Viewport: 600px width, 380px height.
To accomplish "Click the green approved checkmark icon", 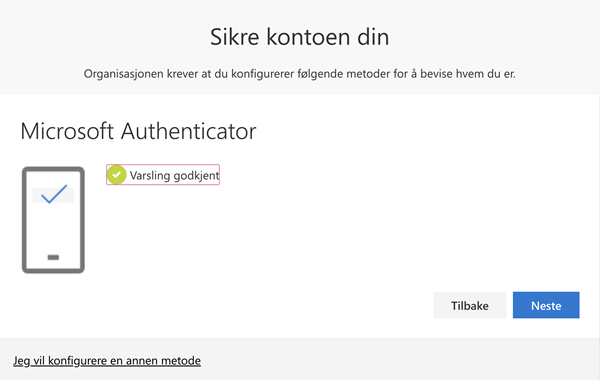I will point(116,175).
